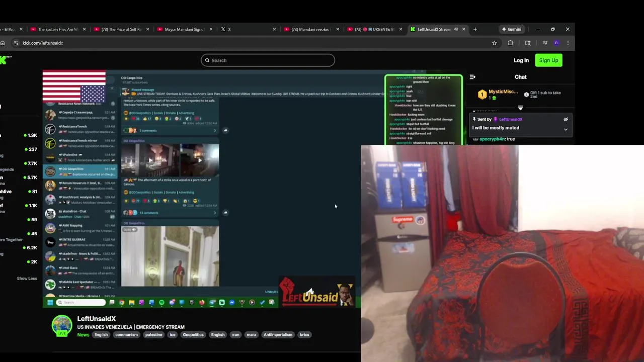644x362 pixels.
Task: Bookmark this page with star icon
Action: (494, 43)
